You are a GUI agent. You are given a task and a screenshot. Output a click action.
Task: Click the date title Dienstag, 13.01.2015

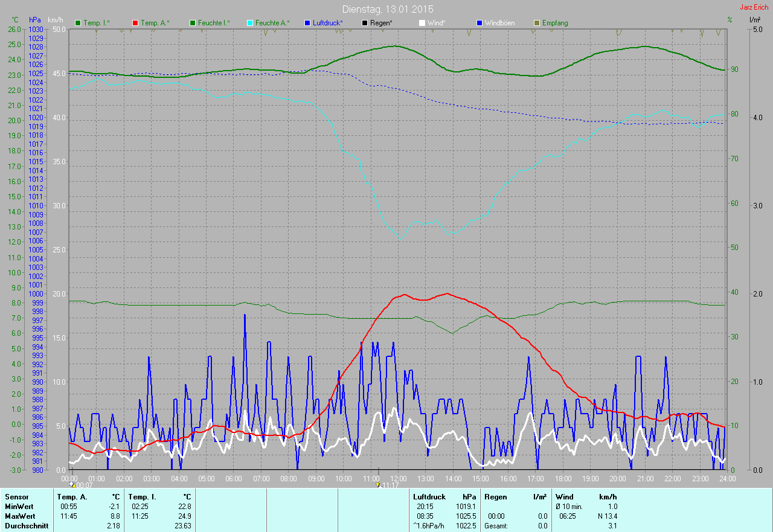tap(387, 9)
